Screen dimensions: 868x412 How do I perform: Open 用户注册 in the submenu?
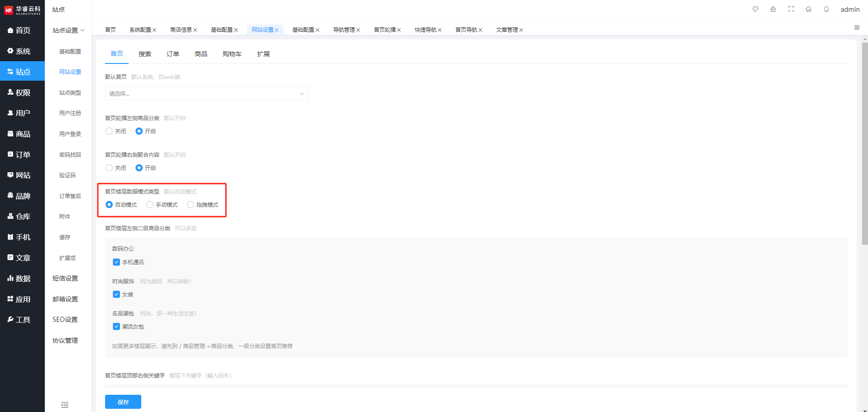pos(70,113)
